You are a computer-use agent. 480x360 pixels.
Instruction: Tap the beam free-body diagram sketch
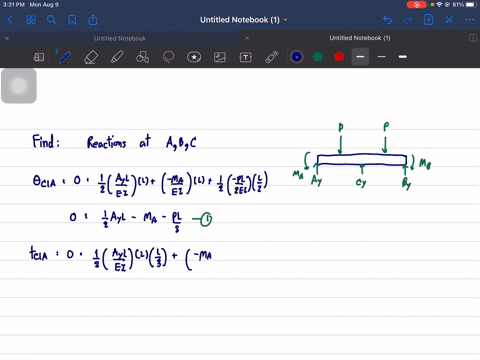tap(362, 157)
